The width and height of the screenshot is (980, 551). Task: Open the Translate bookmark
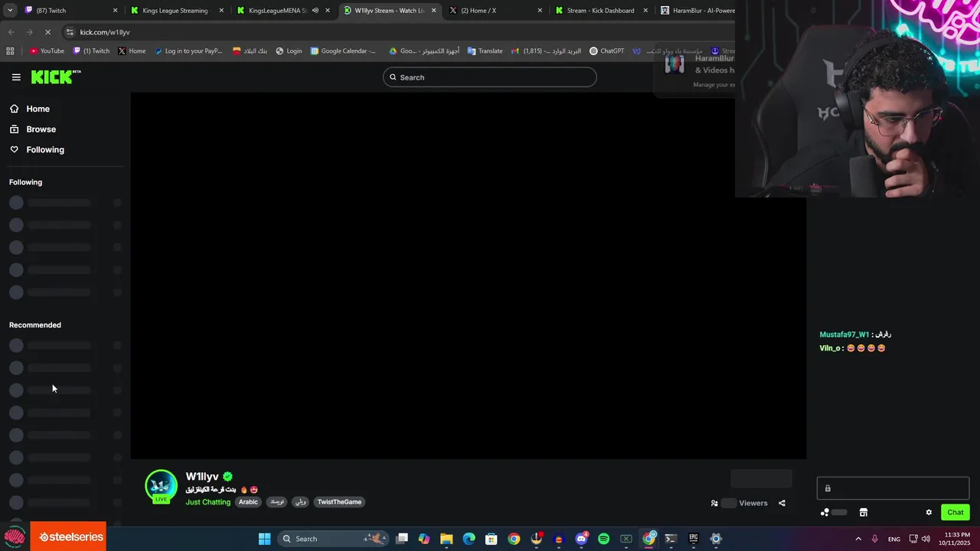coord(485,51)
